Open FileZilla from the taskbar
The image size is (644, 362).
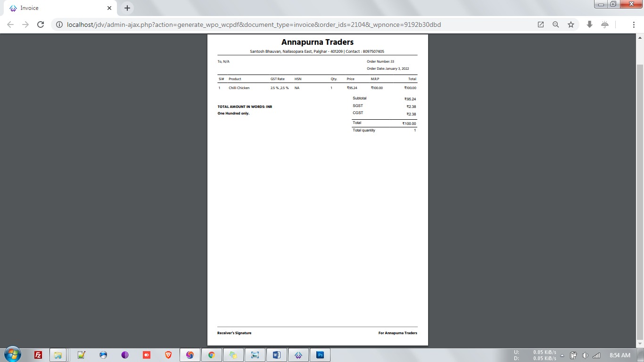click(x=38, y=355)
